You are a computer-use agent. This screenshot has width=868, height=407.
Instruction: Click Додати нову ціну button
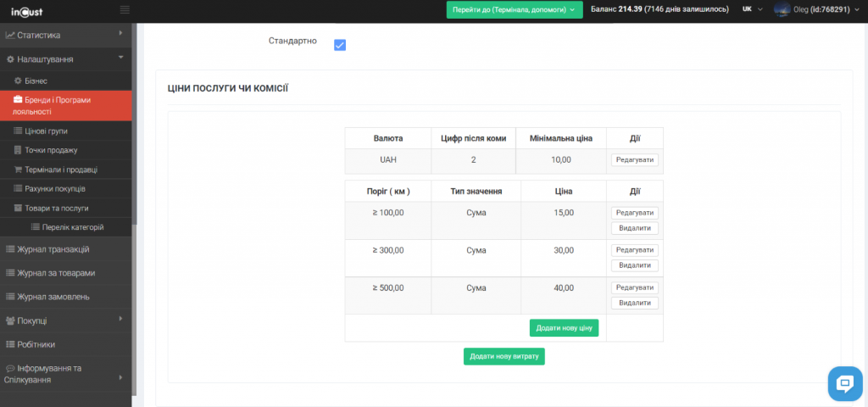coord(564,328)
